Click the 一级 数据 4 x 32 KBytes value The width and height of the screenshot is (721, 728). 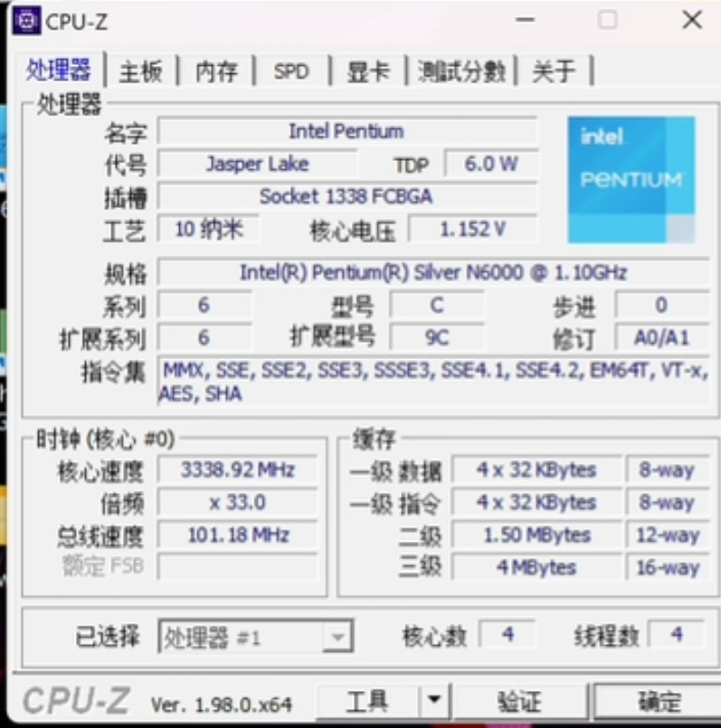tap(536, 470)
